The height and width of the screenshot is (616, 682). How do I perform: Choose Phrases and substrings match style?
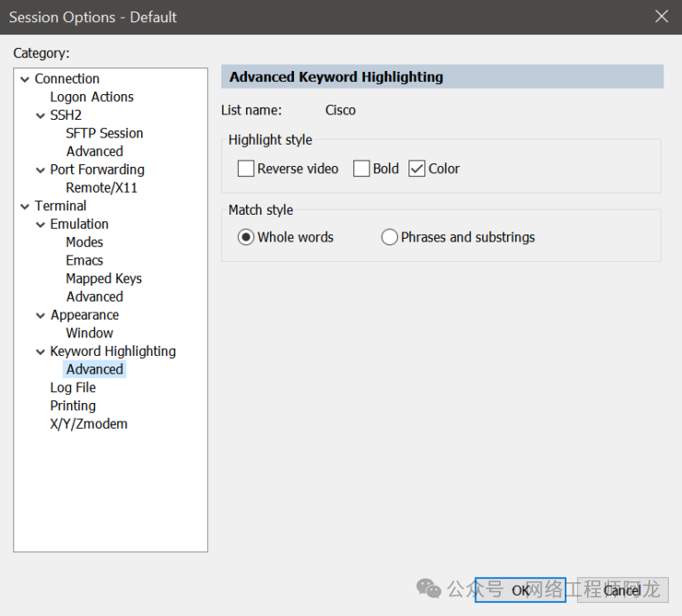[389, 237]
